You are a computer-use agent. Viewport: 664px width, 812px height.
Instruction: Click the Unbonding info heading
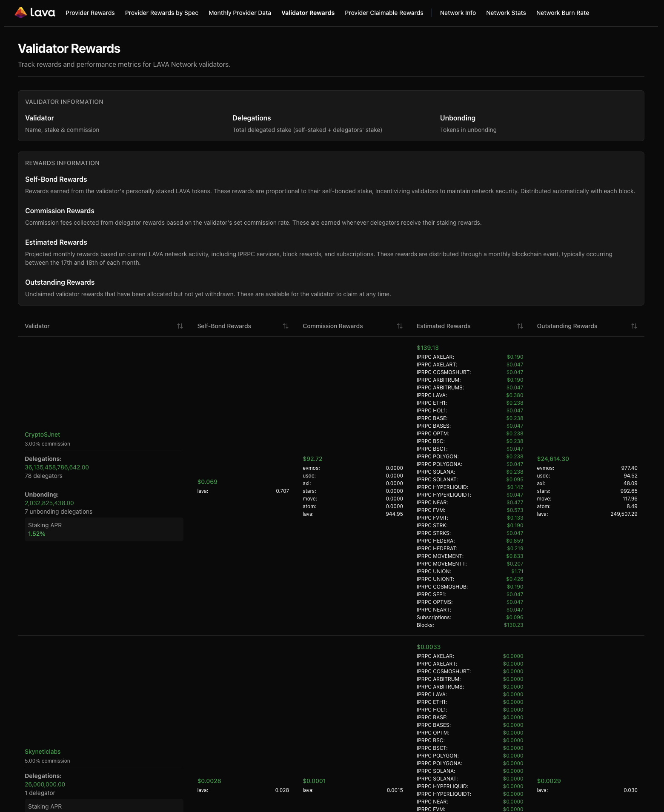point(458,118)
